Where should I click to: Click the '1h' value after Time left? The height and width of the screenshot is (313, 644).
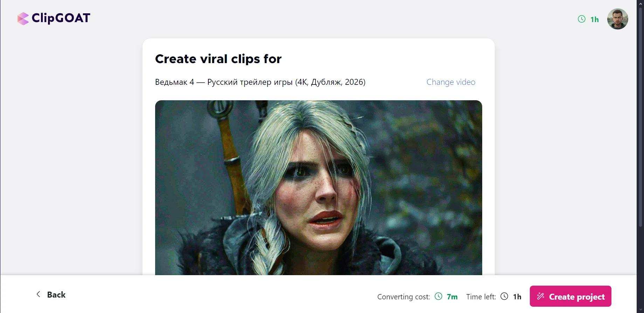517,297
